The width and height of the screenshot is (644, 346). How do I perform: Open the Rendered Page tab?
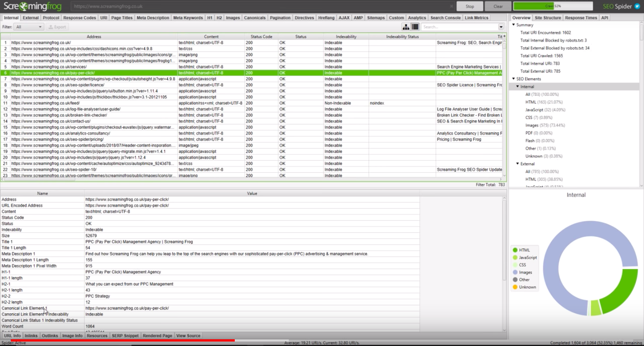point(157,336)
